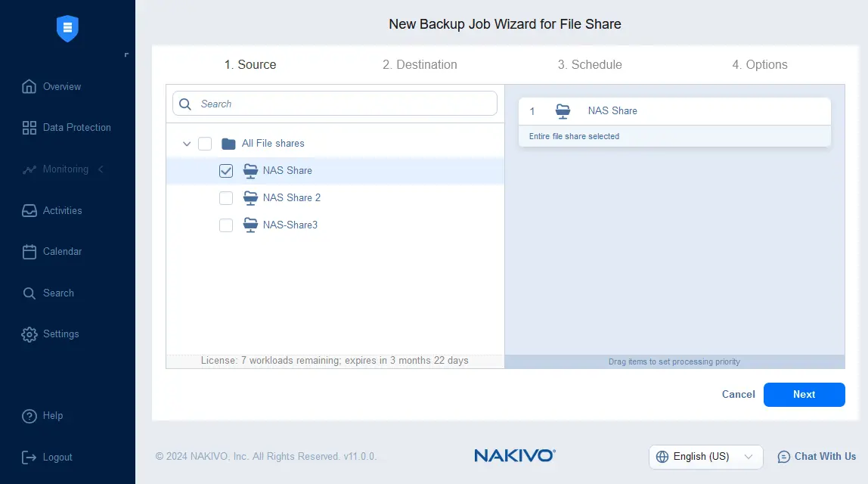Click the license workloads remaining text

pos(334,361)
